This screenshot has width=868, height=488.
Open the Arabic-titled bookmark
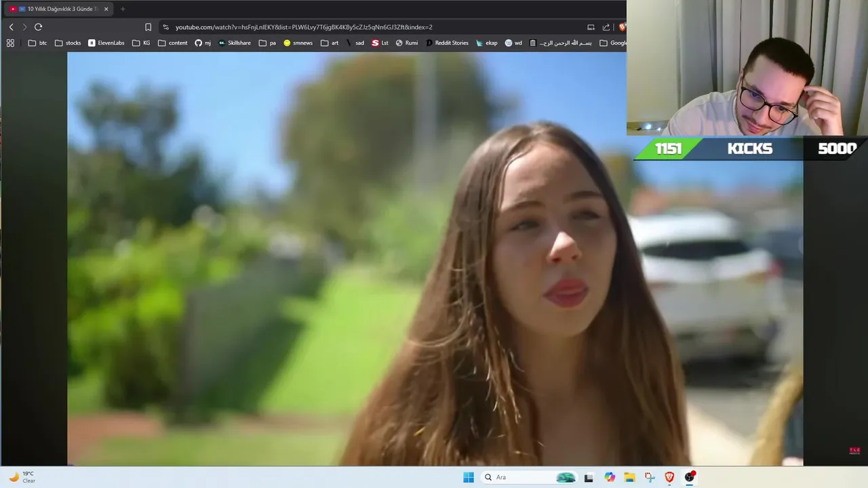pyautogui.click(x=560, y=43)
